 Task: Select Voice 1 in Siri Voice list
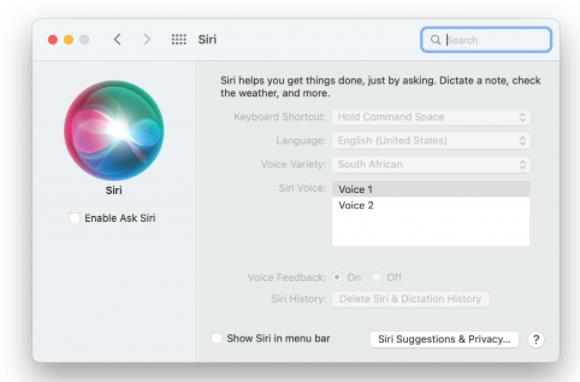coord(431,189)
